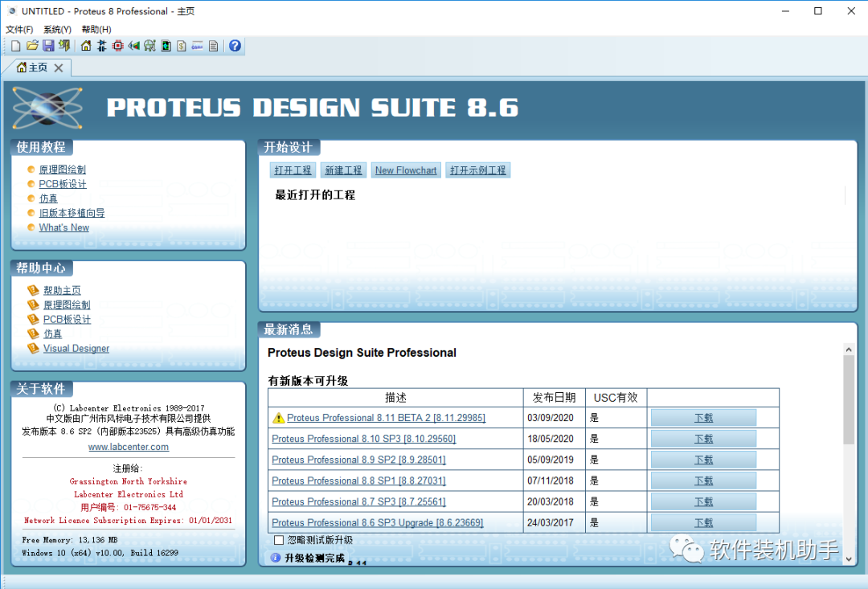
Task: Close the 主页 tab
Action: point(59,67)
